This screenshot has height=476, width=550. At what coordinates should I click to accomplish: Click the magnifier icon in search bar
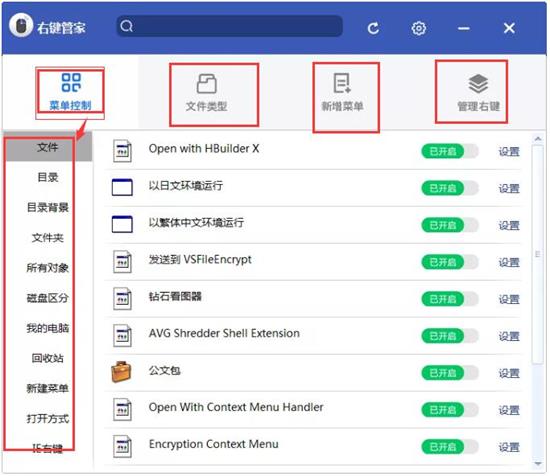point(127,26)
